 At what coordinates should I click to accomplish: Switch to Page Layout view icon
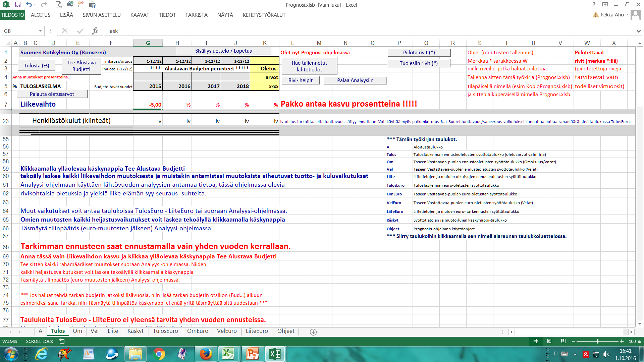(x=550, y=341)
